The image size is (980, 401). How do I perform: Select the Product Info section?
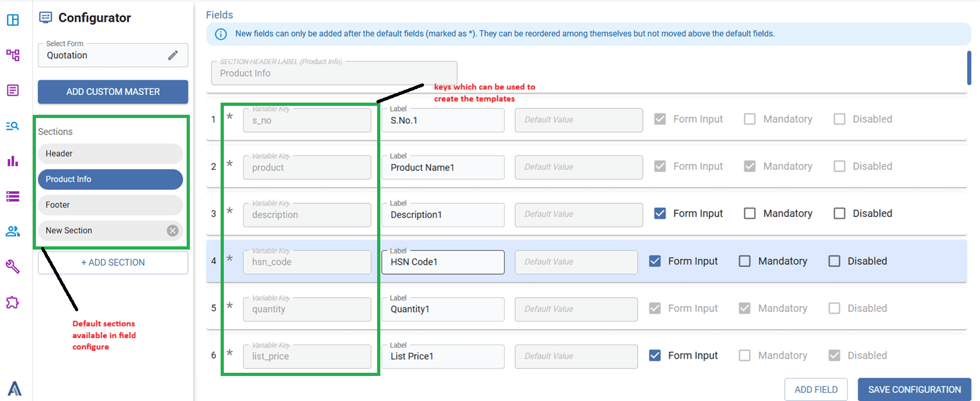click(x=110, y=179)
